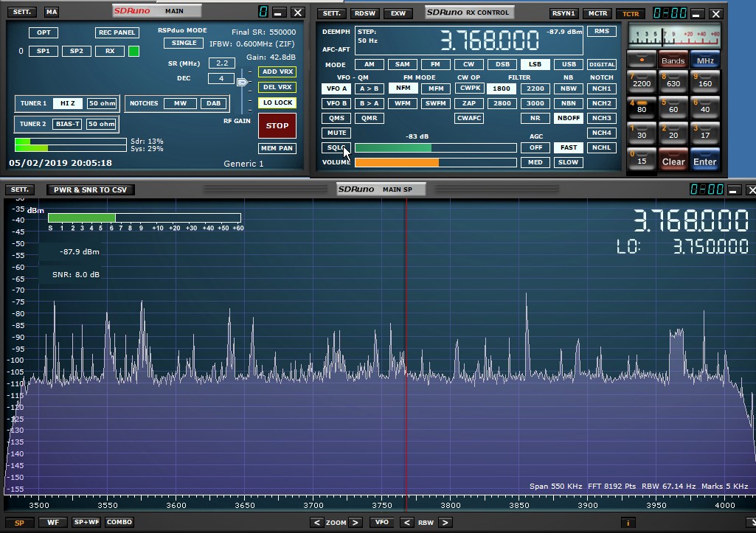Select CW mode

tap(468, 65)
